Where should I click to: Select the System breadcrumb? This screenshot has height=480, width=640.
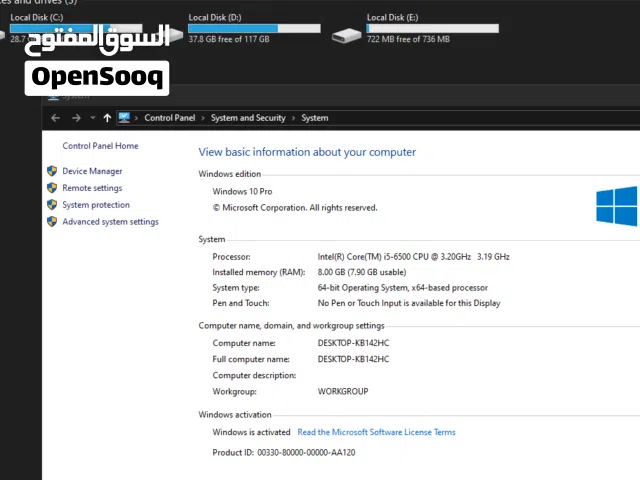tap(315, 118)
